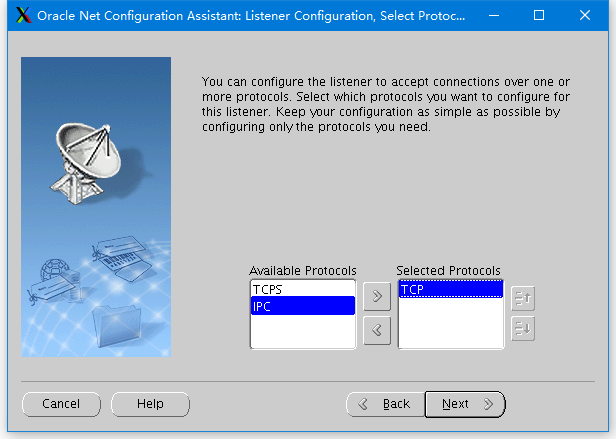Move protocol to Selected with right arrow
The width and height of the screenshot is (616, 439).
click(x=377, y=296)
